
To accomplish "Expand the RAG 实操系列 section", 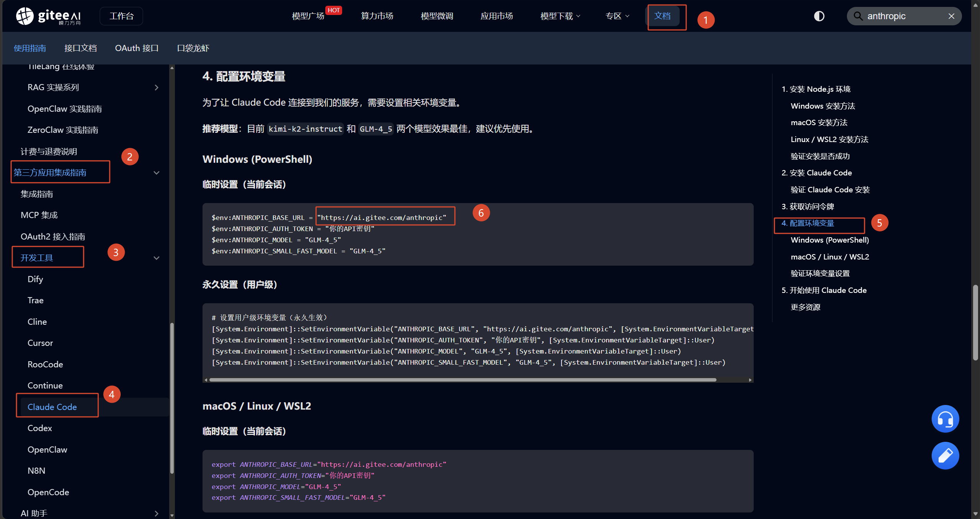I will click(156, 88).
